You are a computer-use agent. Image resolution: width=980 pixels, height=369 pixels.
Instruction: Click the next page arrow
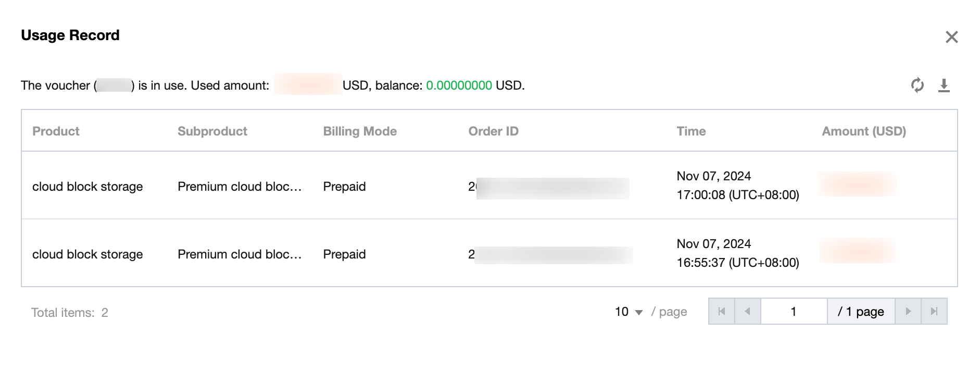[908, 311]
